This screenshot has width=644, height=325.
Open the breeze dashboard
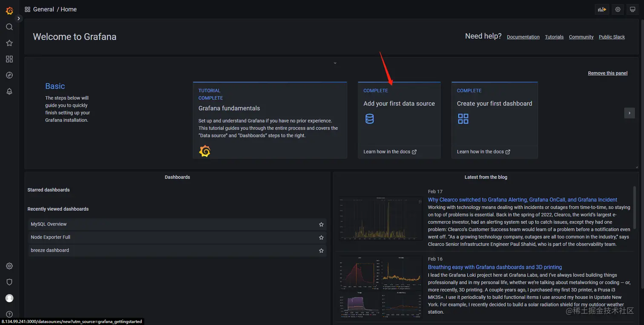click(x=177, y=250)
